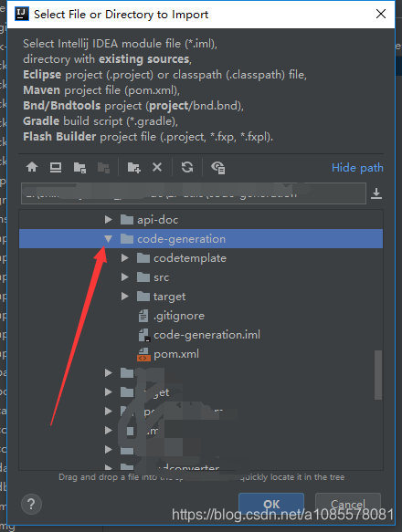Confirm with the OK button
The height and width of the screenshot is (532, 402).
pyautogui.click(x=271, y=505)
